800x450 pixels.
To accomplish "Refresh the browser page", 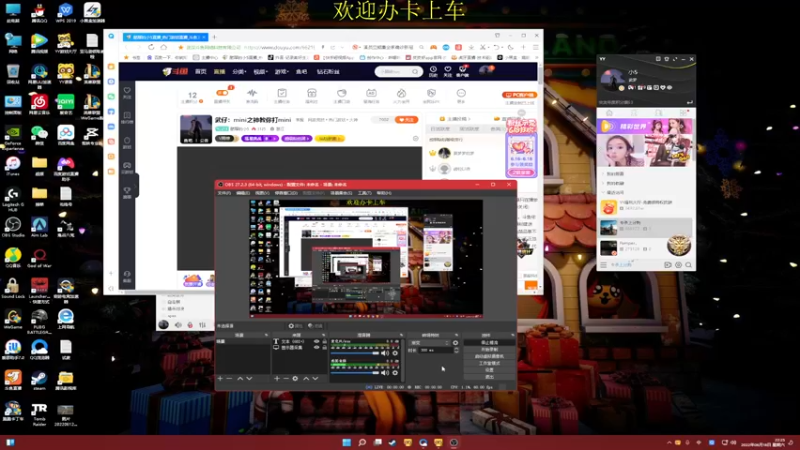I will [x=151, y=47].
